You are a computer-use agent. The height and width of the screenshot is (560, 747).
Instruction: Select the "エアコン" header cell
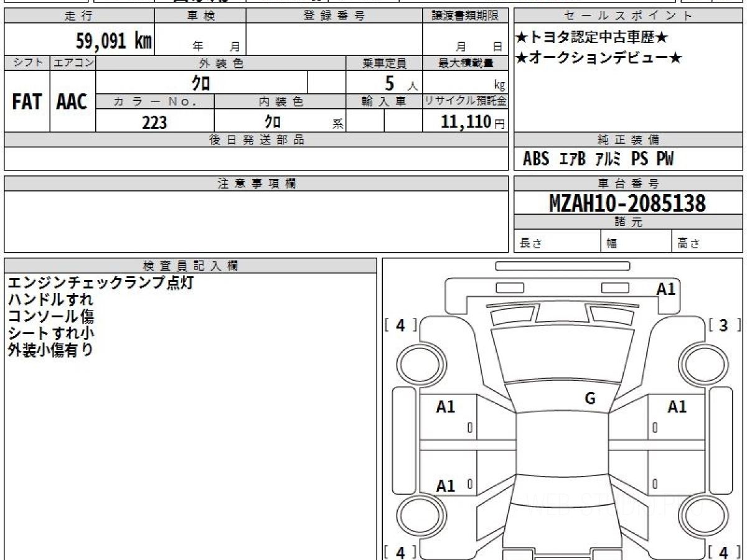(x=73, y=63)
